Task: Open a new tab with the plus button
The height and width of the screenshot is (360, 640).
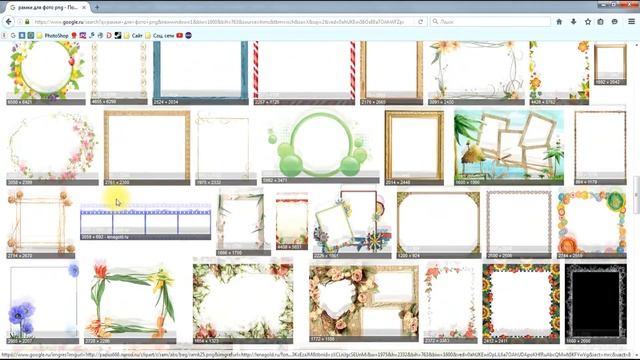Action: point(97,7)
